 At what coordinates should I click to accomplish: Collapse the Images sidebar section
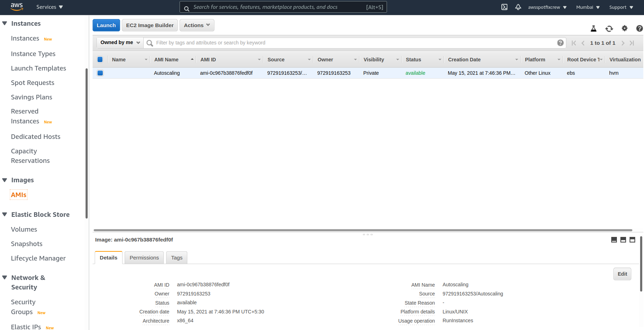click(x=5, y=180)
